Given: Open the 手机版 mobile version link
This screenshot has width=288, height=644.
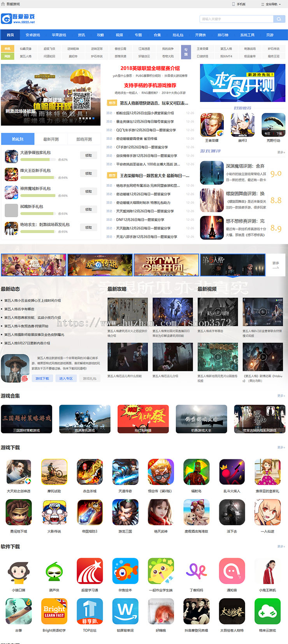Looking at the screenshot, I should (x=239, y=4).
